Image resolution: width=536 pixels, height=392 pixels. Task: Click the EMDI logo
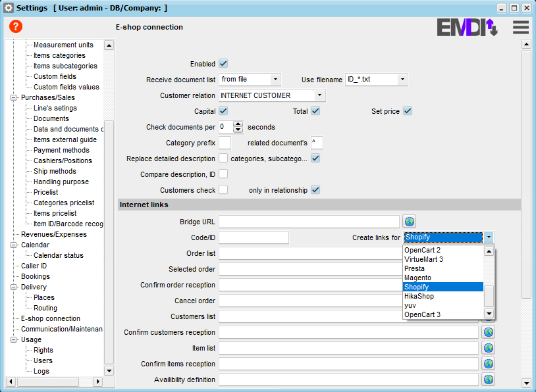[467, 28]
